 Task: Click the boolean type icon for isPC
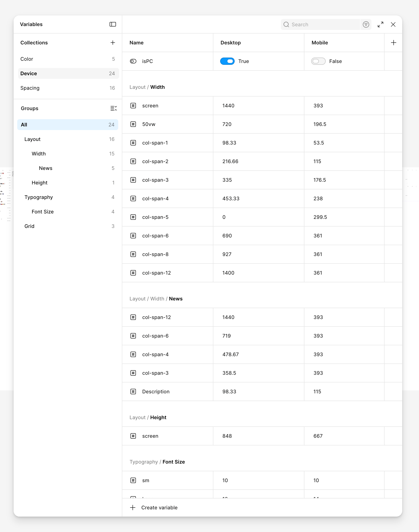133,61
